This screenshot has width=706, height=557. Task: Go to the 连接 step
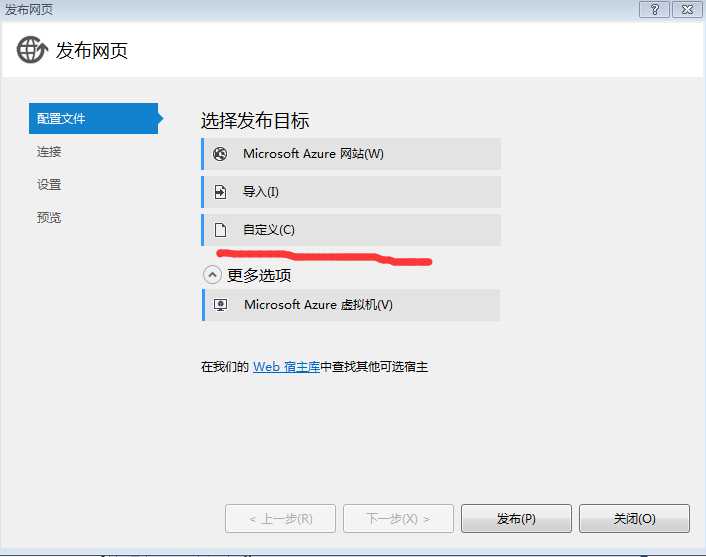pos(49,152)
